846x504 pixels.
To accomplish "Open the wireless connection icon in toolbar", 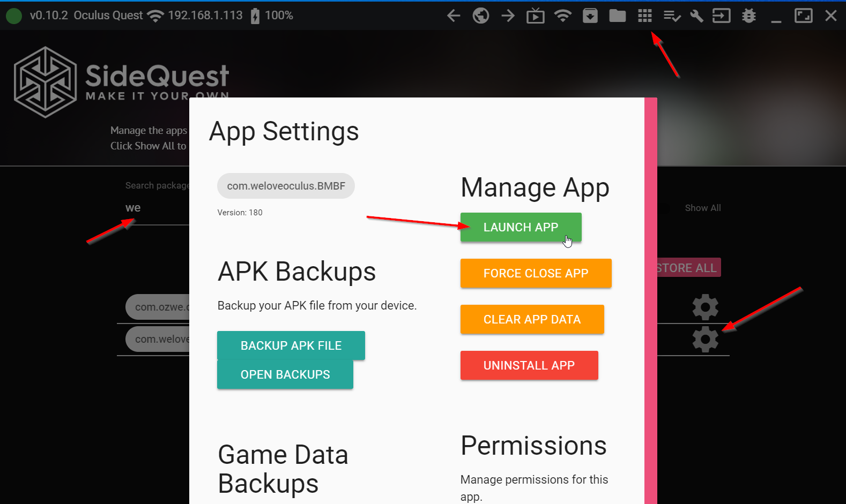I will pyautogui.click(x=562, y=16).
